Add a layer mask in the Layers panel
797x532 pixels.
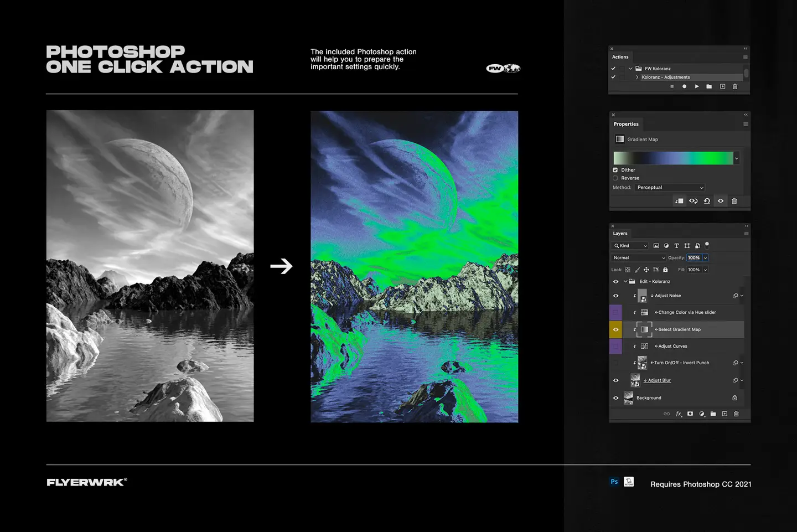point(690,414)
